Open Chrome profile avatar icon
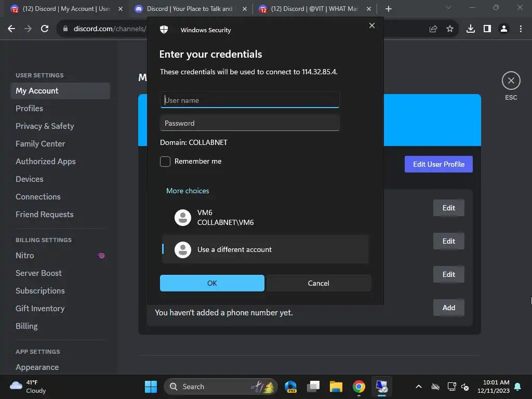Screen dimensions: 532x399 click(x=504, y=29)
